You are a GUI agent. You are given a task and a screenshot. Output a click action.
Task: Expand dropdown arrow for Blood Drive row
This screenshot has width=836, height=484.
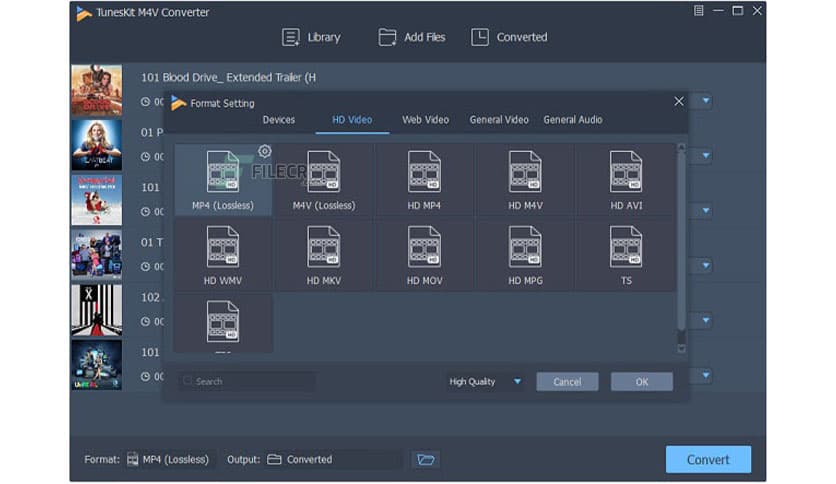click(706, 101)
